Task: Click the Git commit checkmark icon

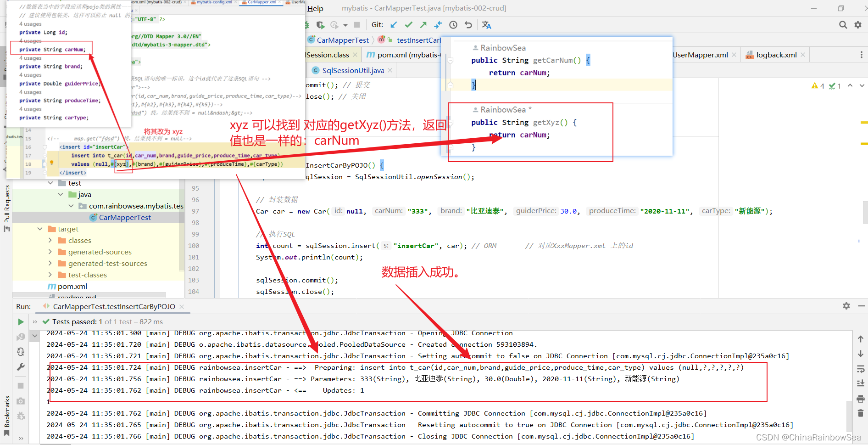Action: click(x=409, y=25)
